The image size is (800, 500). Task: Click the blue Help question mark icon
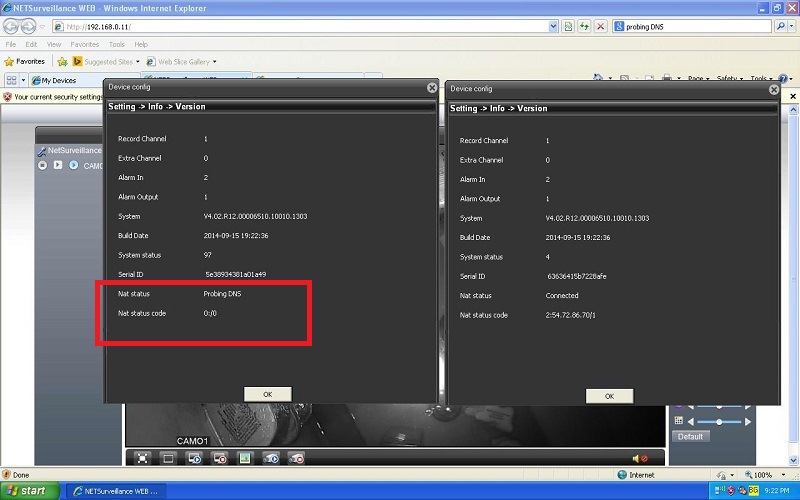coord(783,78)
